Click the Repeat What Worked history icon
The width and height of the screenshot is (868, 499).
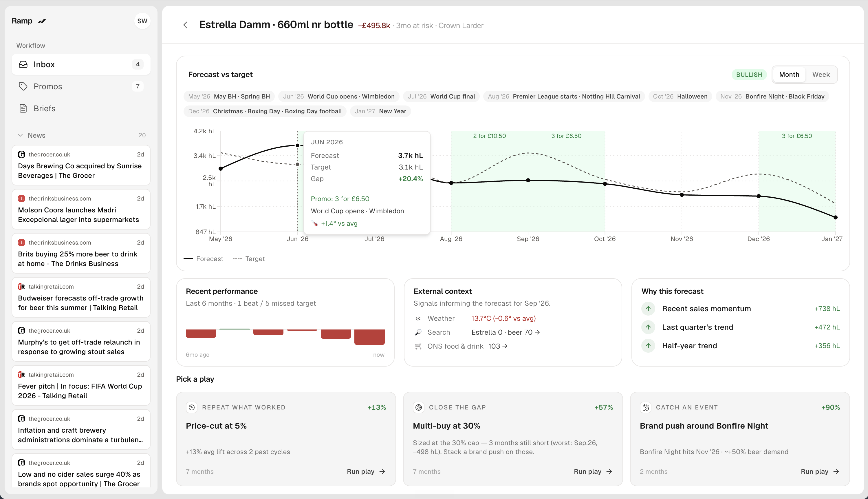point(192,407)
